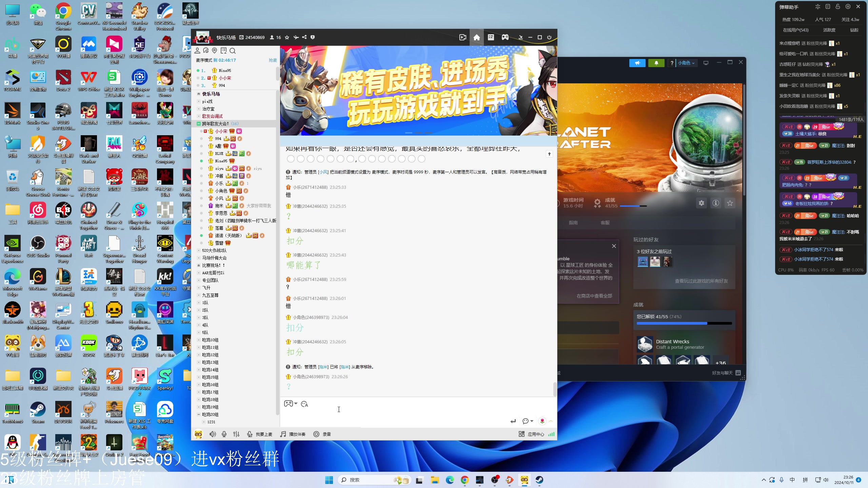Open the font and emoji icon in chat input

tap(304, 404)
